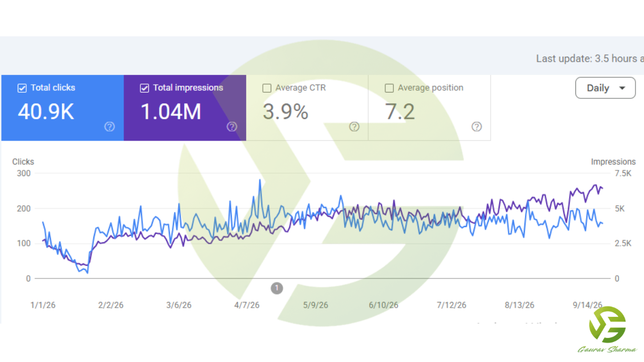
Task: Click the 7/12/26 date label
Action: pos(452,305)
